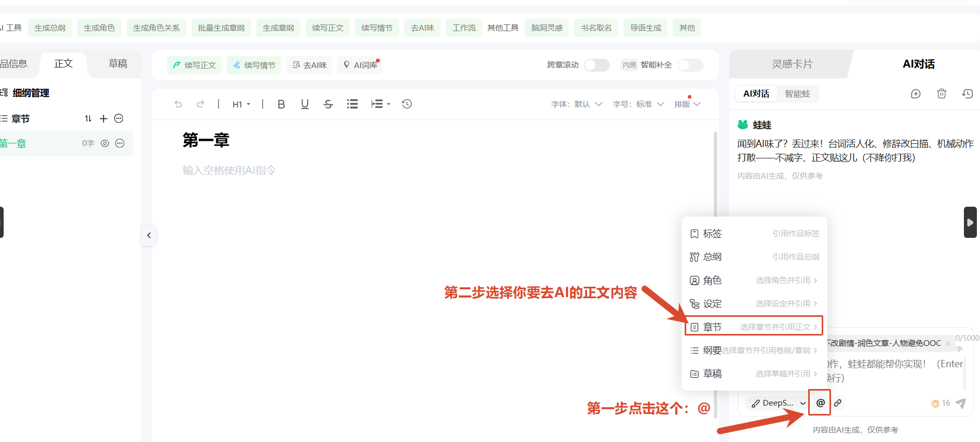Toggle visibility eye for 第一章

click(105, 143)
